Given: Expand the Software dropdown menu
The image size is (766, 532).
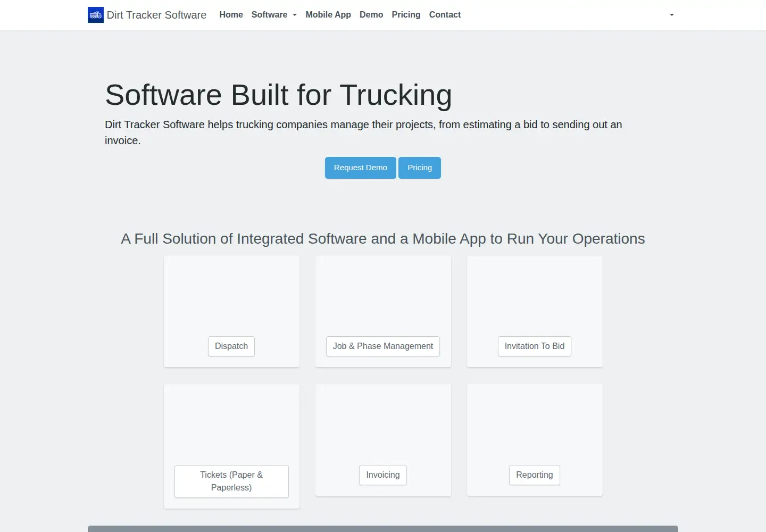Looking at the screenshot, I should pos(274,15).
